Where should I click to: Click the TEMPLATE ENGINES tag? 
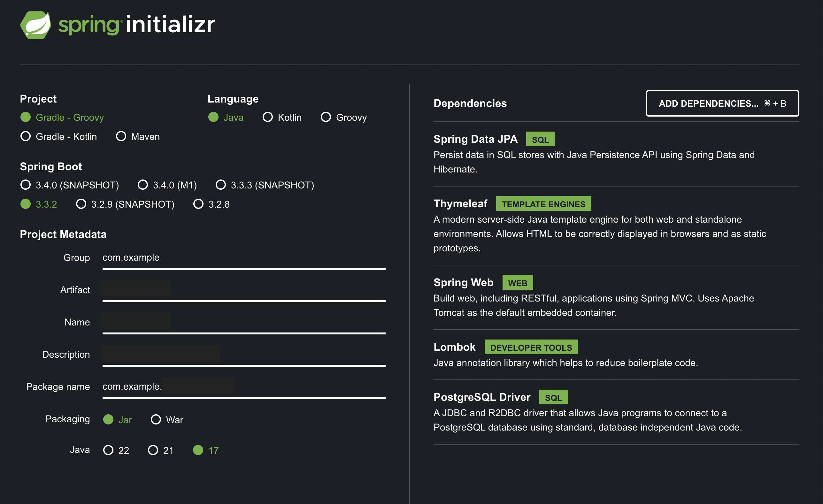[x=543, y=203]
